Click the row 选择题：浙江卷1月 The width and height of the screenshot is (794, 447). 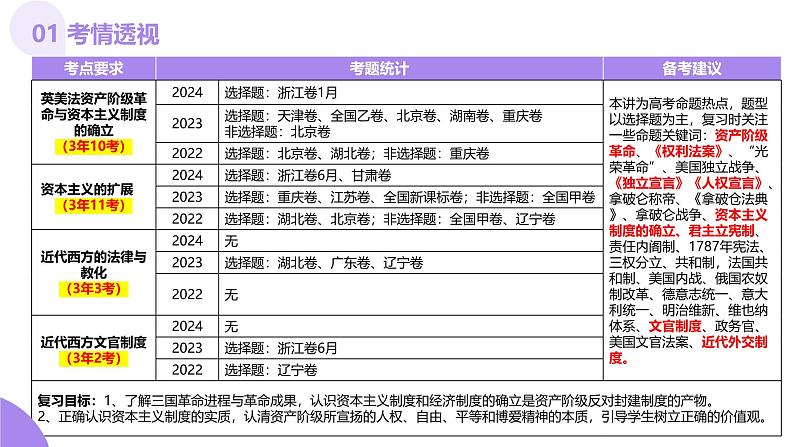(x=411, y=93)
